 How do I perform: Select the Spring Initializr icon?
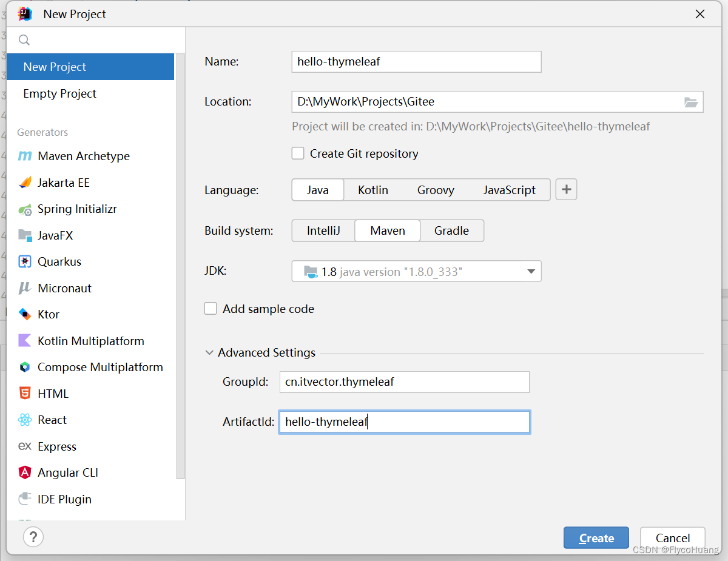click(x=25, y=209)
